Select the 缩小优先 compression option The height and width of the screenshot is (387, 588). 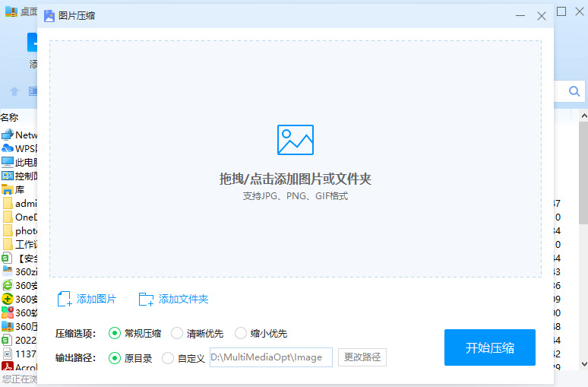click(261, 333)
